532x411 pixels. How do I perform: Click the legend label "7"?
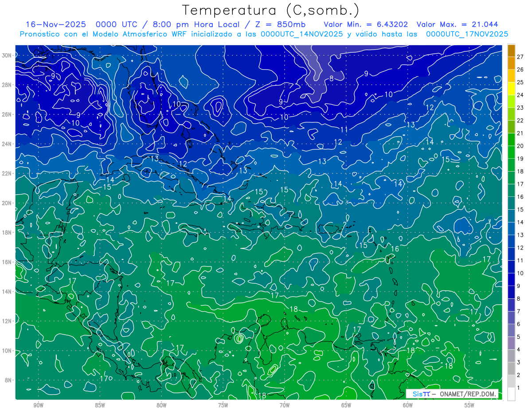518,311
